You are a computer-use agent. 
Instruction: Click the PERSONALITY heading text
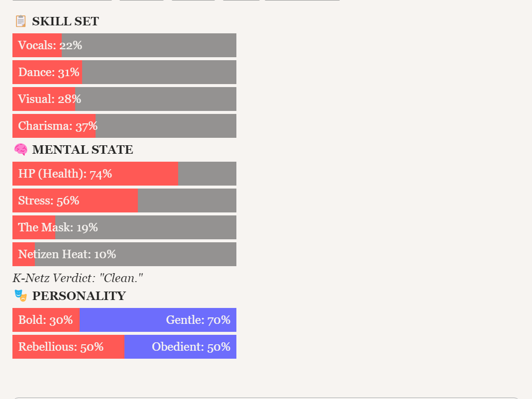click(79, 296)
